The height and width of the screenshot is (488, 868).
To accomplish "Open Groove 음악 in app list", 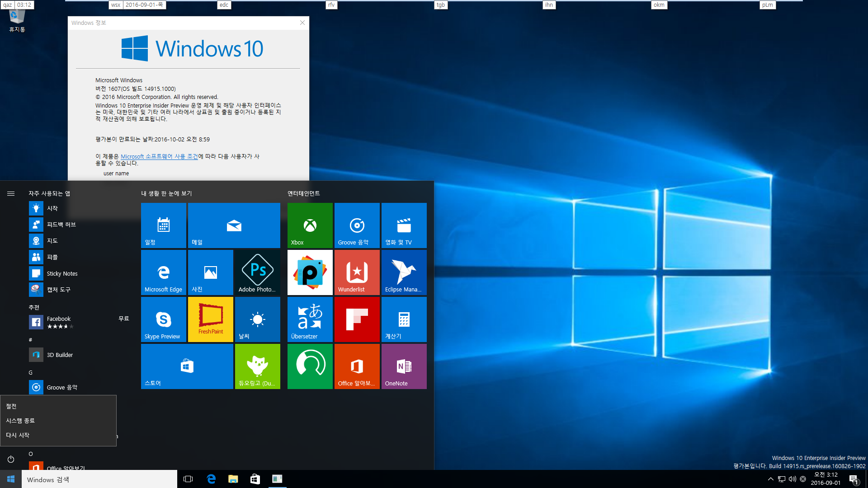I will 79,387.
